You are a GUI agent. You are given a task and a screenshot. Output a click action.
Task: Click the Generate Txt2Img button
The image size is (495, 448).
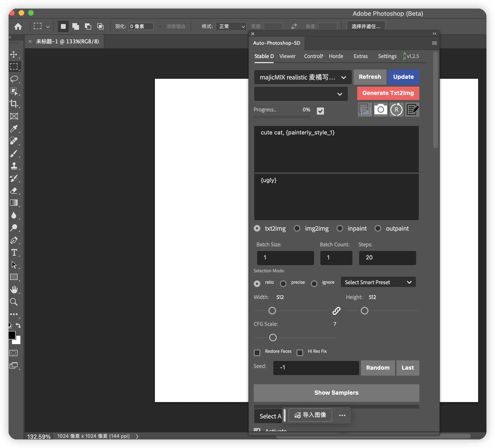tap(388, 93)
